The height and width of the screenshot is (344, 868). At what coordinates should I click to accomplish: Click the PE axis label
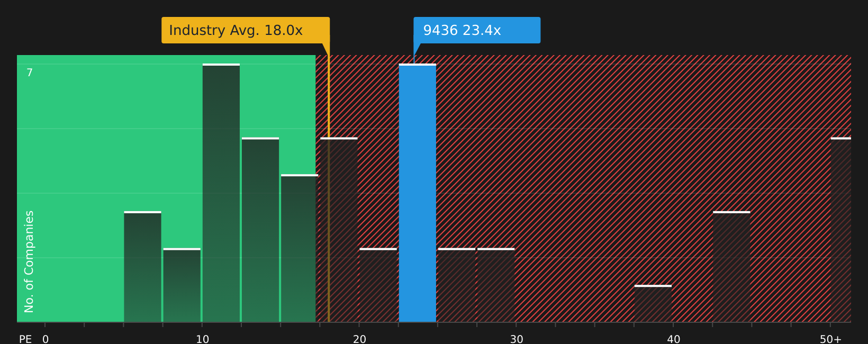pos(25,339)
